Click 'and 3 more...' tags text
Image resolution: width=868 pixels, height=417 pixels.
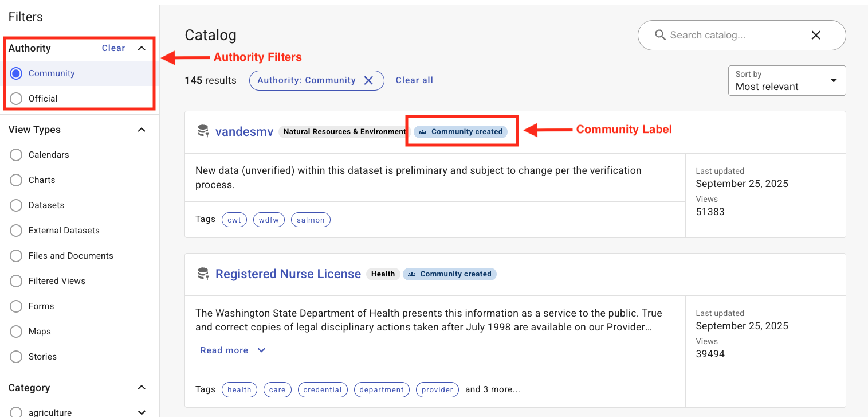[x=493, y=389]
